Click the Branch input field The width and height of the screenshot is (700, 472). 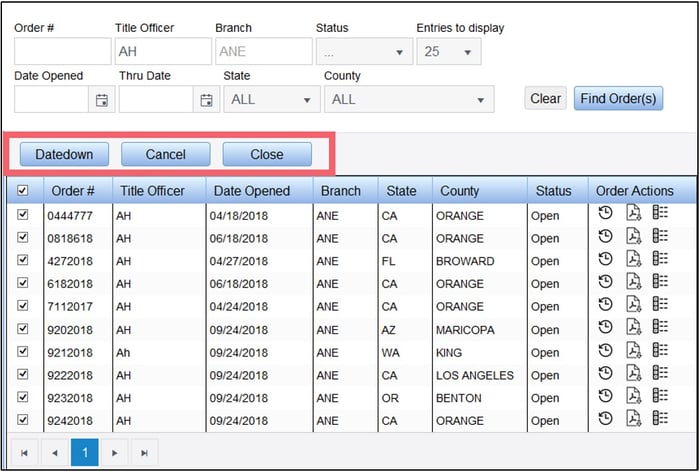264,51
